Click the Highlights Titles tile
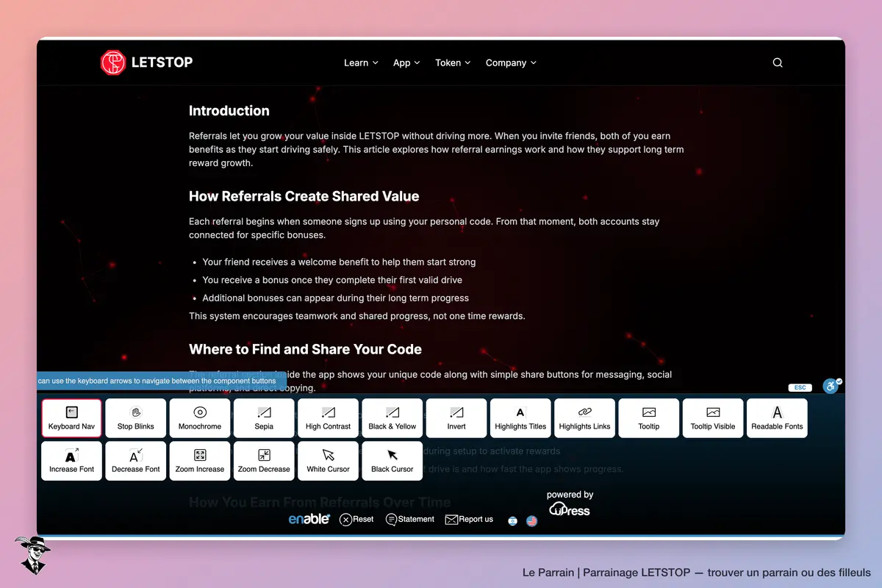Viewport: 882px width, 588px height. (520, 418)
